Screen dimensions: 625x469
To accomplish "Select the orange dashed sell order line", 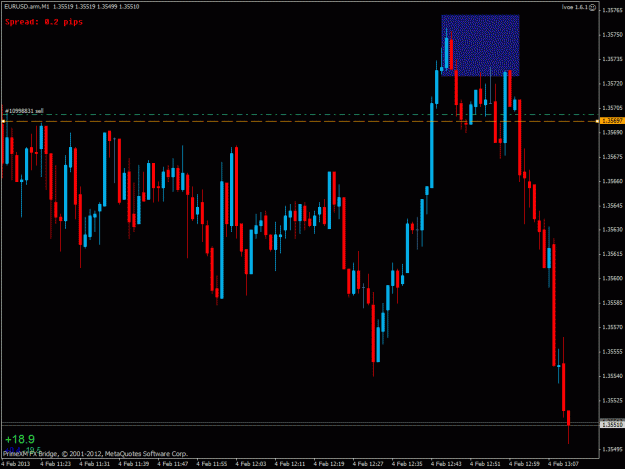I will pyautogui.click(x=299, y=121).
